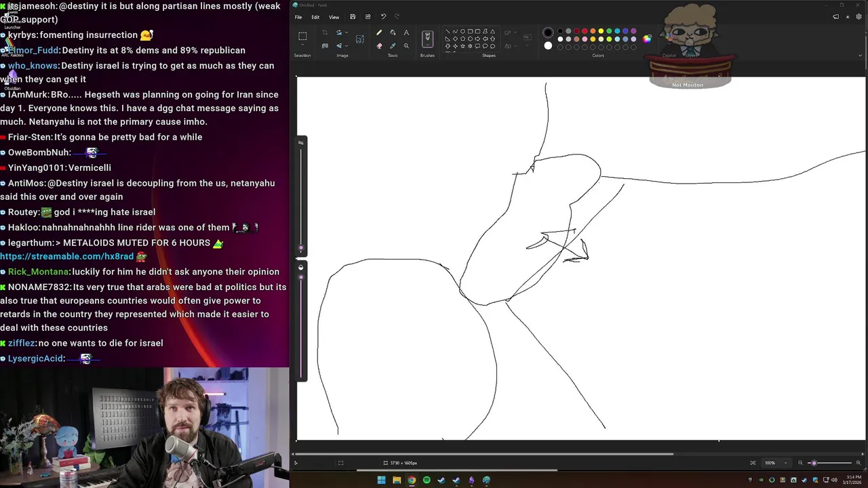Open the Edit menu

click(315, 17)
